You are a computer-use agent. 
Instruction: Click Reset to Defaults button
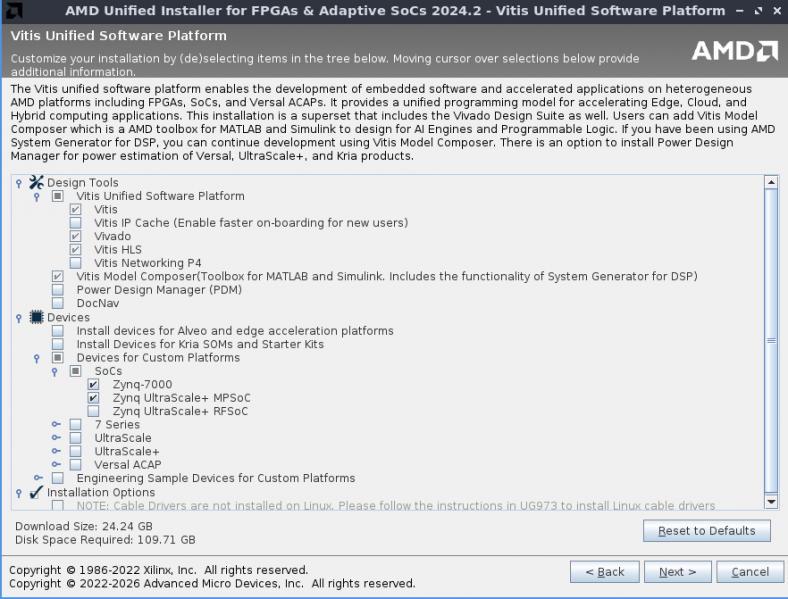pyautogui.click(x=707, y=531)
